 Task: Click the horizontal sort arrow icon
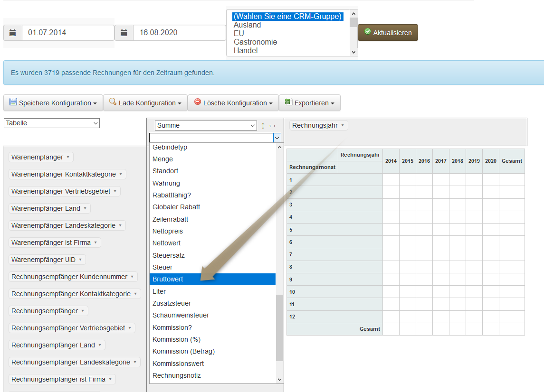pyautogui.click(x=272, y=126)
